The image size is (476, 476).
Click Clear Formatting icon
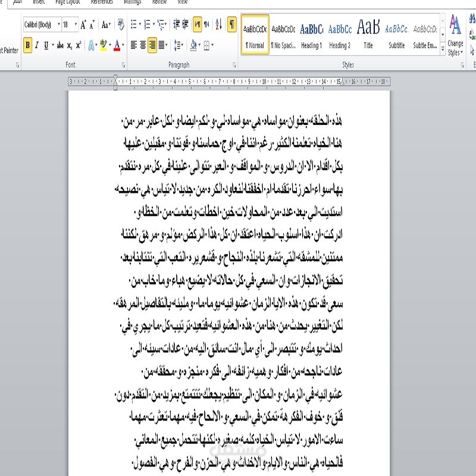(x=121, y=24)
